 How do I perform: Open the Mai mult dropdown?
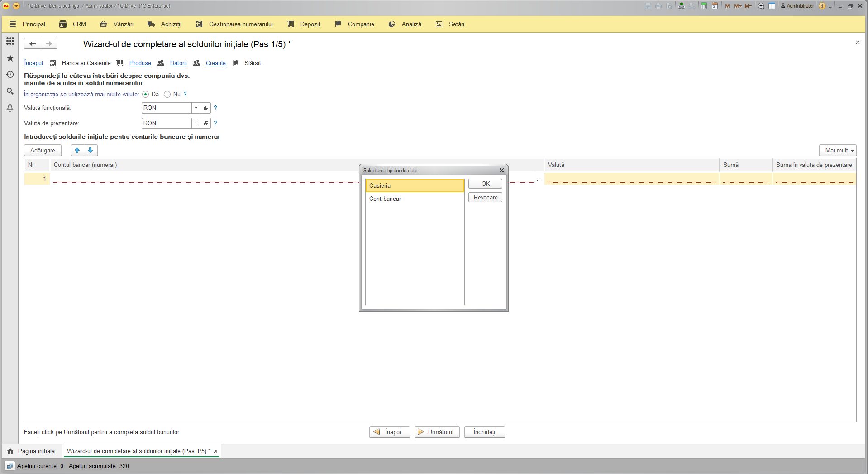[838, 150]
